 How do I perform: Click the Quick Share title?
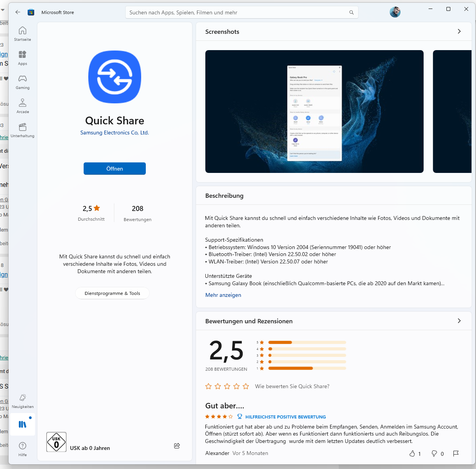coord(115,120)
